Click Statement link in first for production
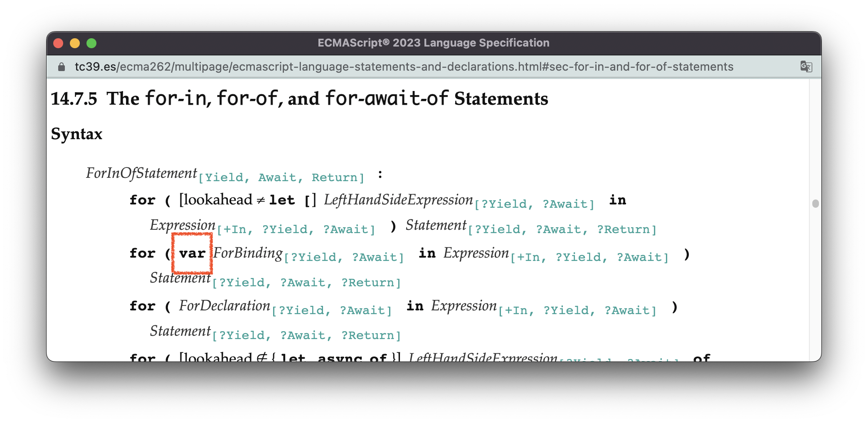The height and width of the screenshot is (423, 868). [436, 225]
